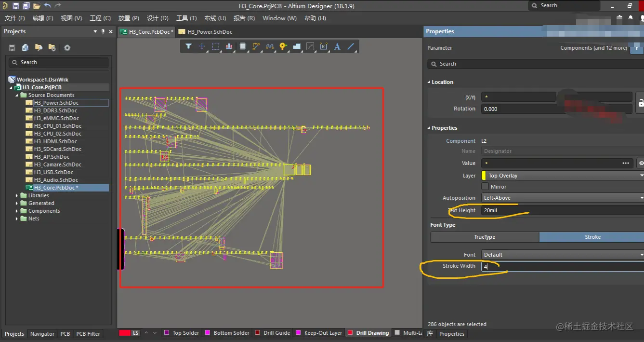Expand the Nets folder
The width and height of the screenshot is (644, 342).
click(17, 219)
